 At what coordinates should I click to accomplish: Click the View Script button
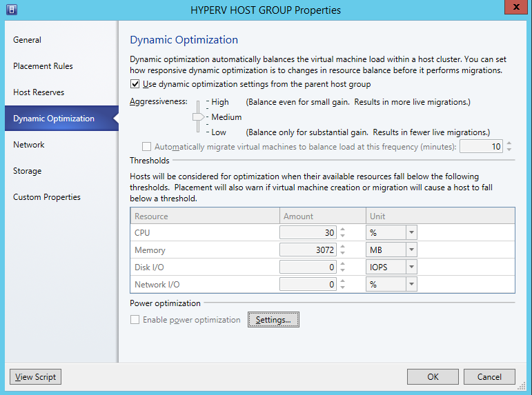tap(36, 376)
